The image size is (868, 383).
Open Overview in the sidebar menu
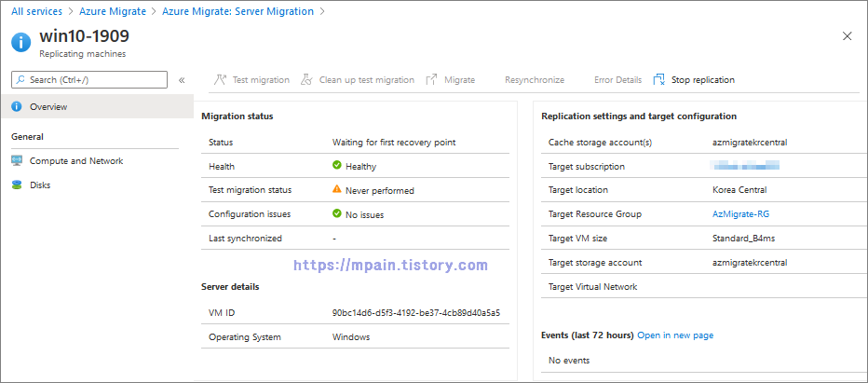pyautogui.click(x=97, y=106)
